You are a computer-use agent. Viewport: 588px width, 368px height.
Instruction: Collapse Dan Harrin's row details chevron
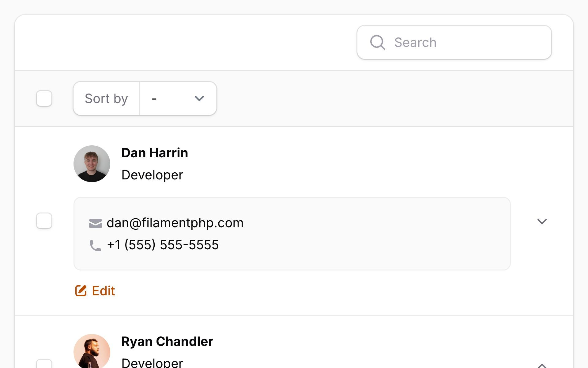point(542,221)
